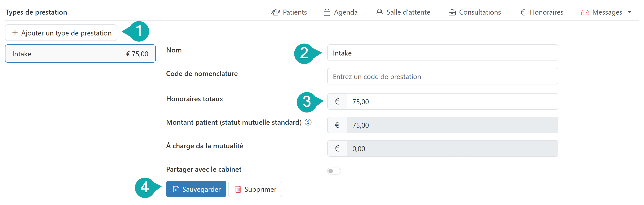The height and width of the screenshot is (205, 644).
Task: Click the Patients people icon
Action: (275, 12)
